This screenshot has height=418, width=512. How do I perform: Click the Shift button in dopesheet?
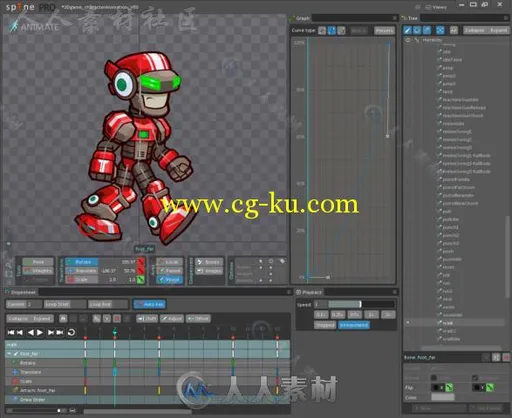[x=147, y=319]
